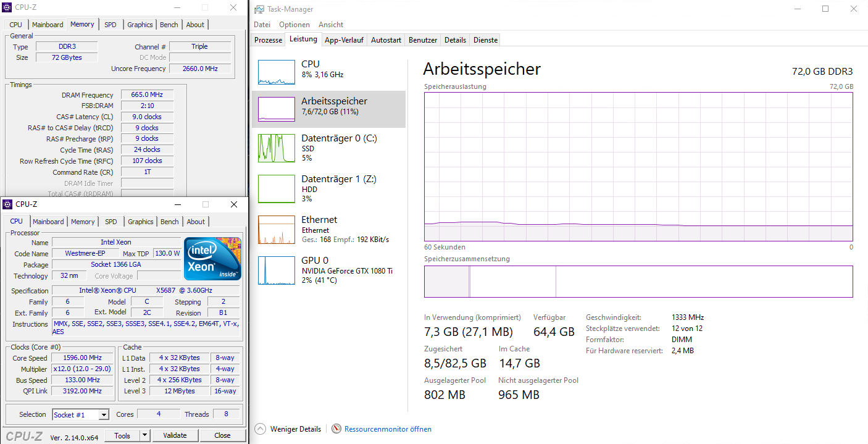Image resolution: width=868 pixels, height=444 pixels.
Task: Click the Multiplier value x12.0
Action: point(83,369)
